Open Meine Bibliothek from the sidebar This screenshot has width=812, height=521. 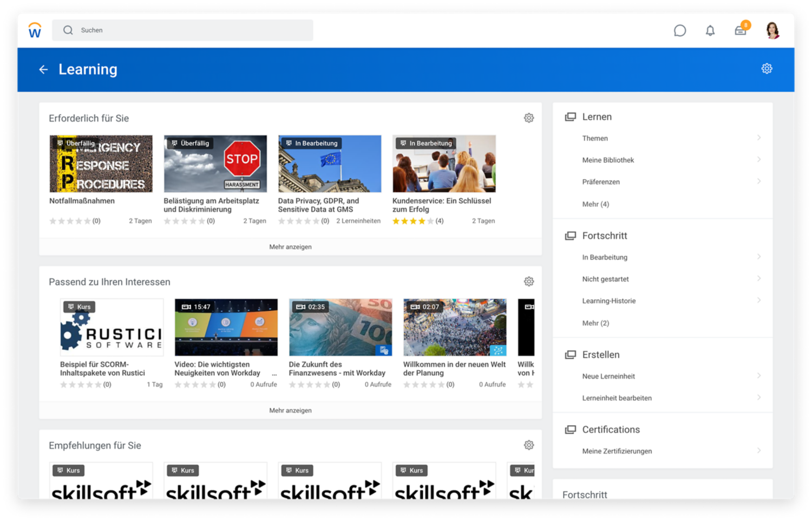pyautogui.click(x=608, y=160)
